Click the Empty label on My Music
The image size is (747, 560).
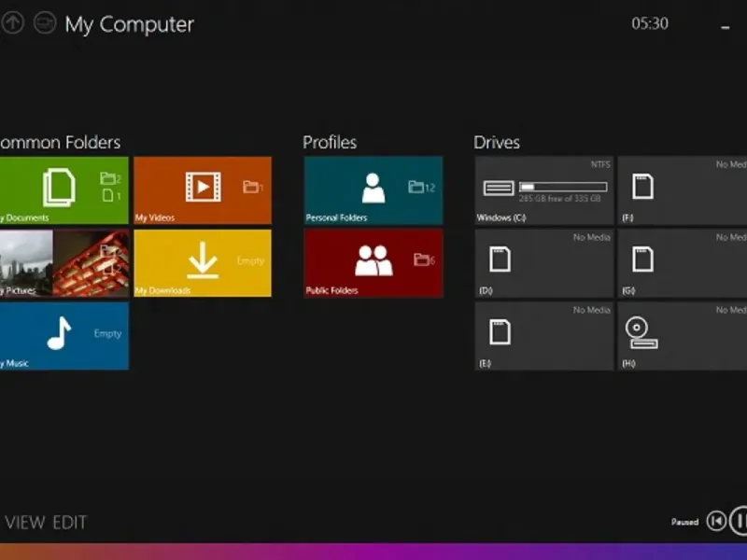point(107,333)
